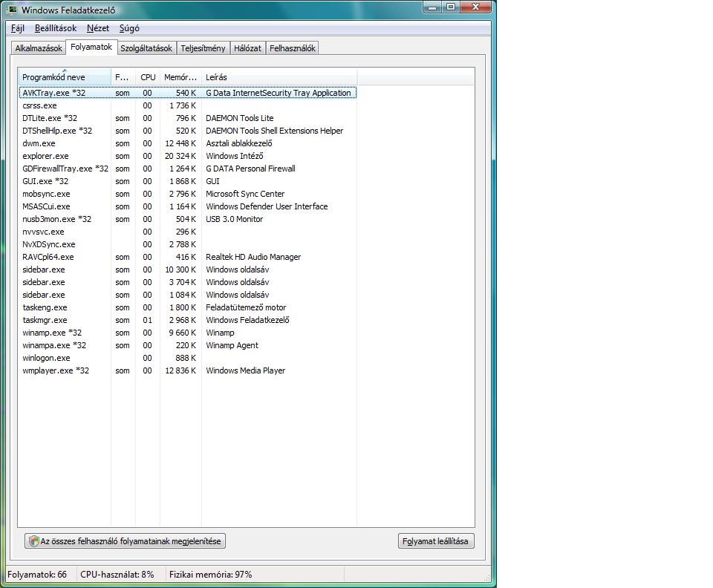Select the DTShellHlp.exe *32 process

(187, 131)
